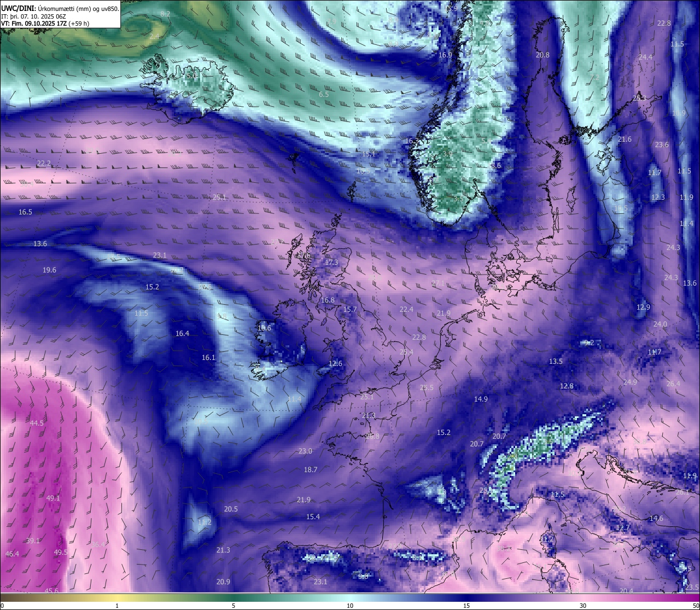
Task: Click the map value '16.8'
Action: point(328,300)
